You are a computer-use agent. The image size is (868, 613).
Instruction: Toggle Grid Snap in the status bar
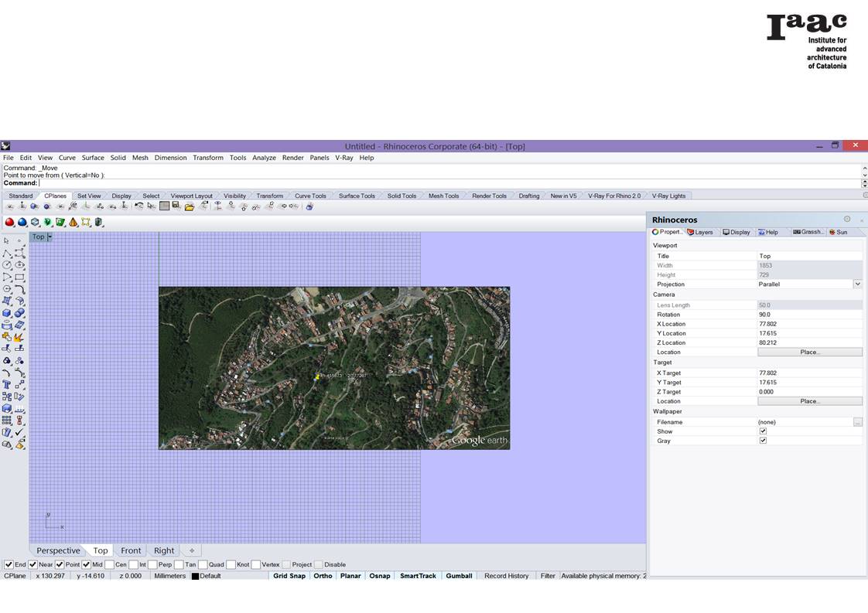tap(289, 576)
